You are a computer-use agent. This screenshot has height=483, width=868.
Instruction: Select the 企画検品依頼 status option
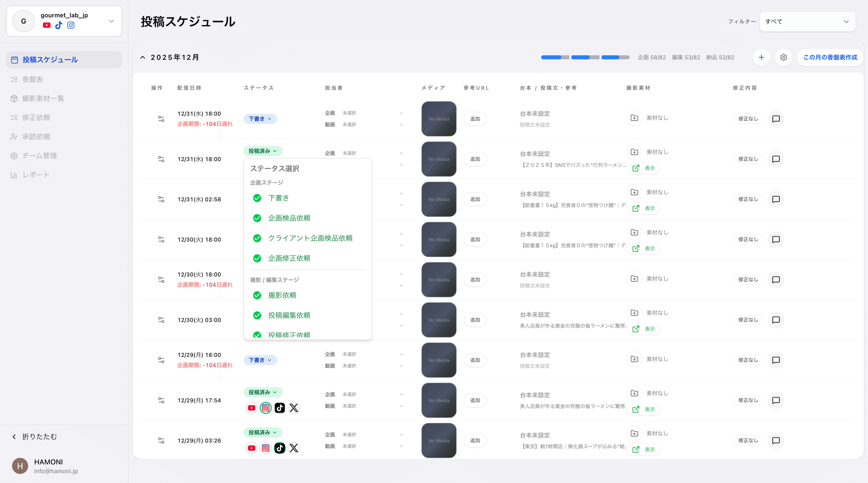[x=289, y=218]
